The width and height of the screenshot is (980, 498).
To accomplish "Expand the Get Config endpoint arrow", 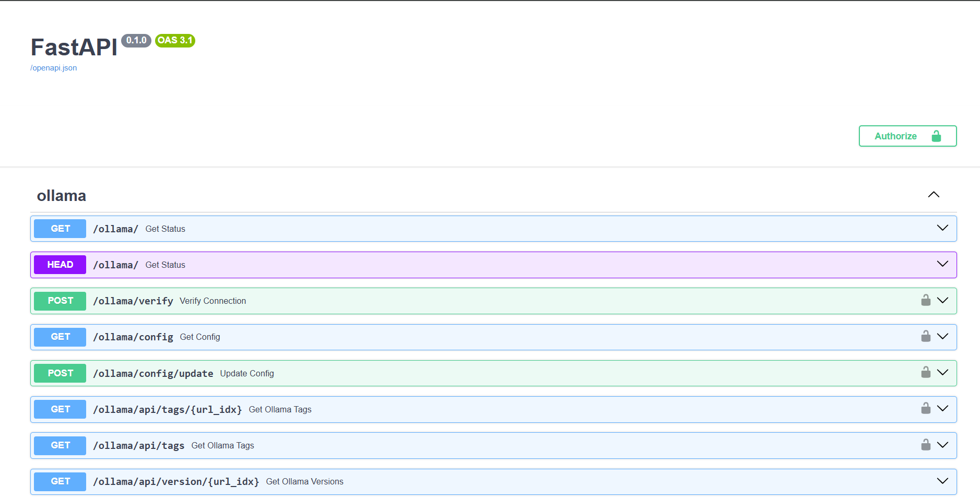I will [x=942, y=336].
